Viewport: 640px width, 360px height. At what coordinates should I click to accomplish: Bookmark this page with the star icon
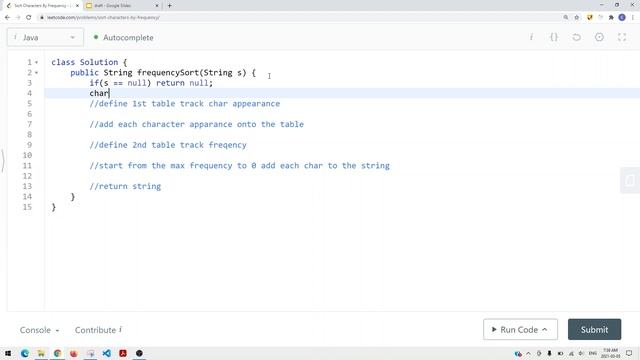point(577,18)
